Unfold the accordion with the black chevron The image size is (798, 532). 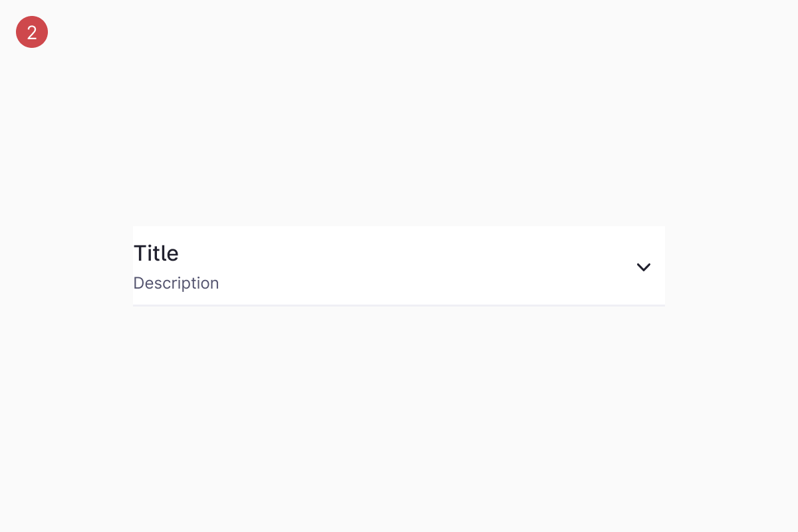pyautogui.click(x=643, y=267)
